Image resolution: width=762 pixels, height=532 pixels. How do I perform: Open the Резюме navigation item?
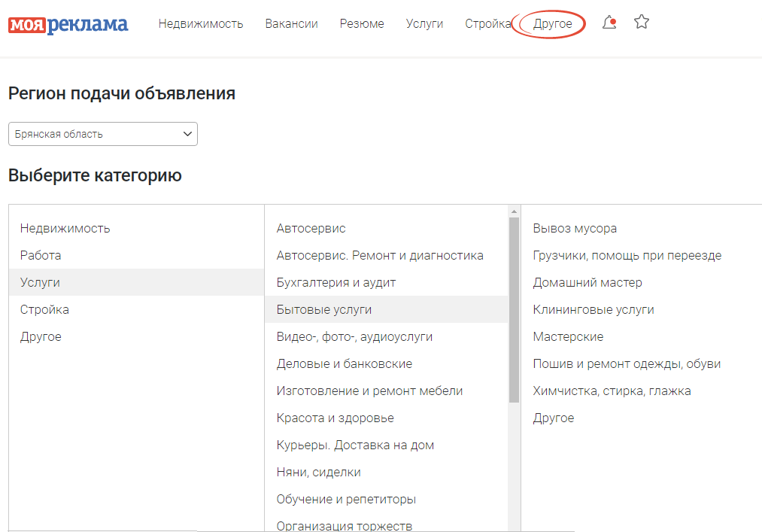point(362,24)
